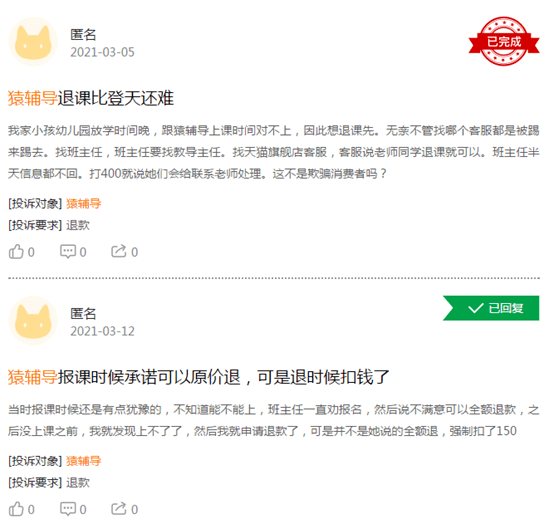Screen dimensions: 554x524
Task: Click the 匿名 username on second post
Action: [83, 314]
